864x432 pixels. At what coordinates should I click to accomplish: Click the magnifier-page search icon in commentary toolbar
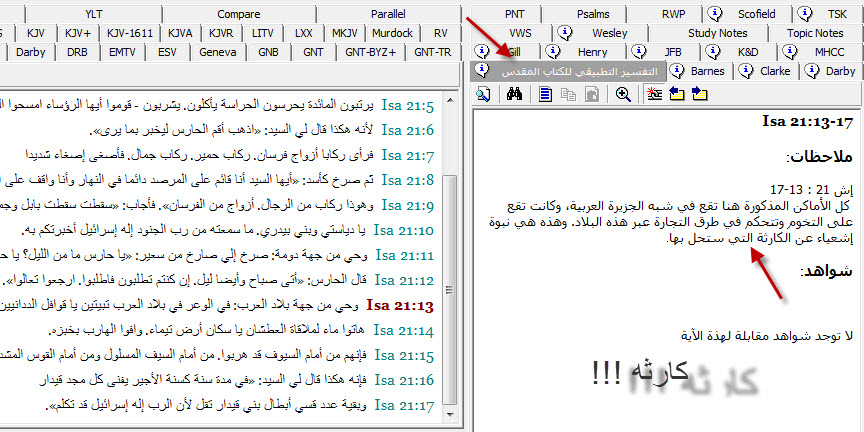coord(484,94)
